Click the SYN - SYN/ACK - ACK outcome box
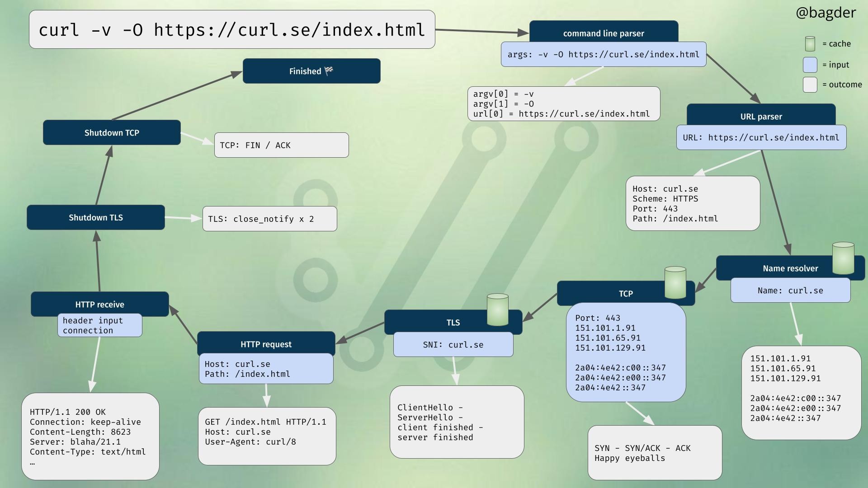Image resolution: width=868 pixels, height=488 pixels. pos(655,453)
